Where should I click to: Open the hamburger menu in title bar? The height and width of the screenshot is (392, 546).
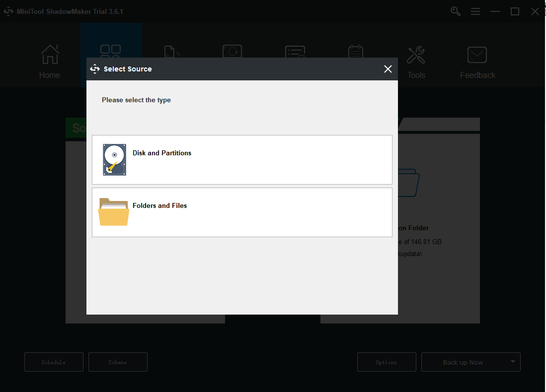475,11
